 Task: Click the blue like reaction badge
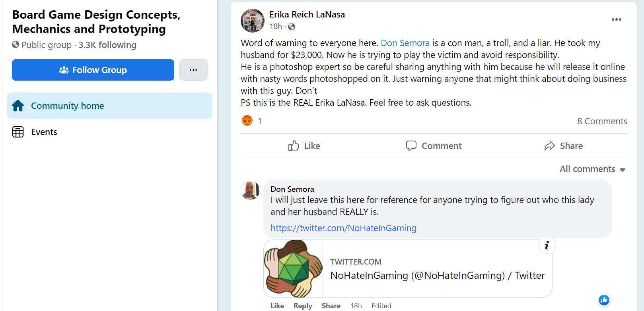[604, 300]
